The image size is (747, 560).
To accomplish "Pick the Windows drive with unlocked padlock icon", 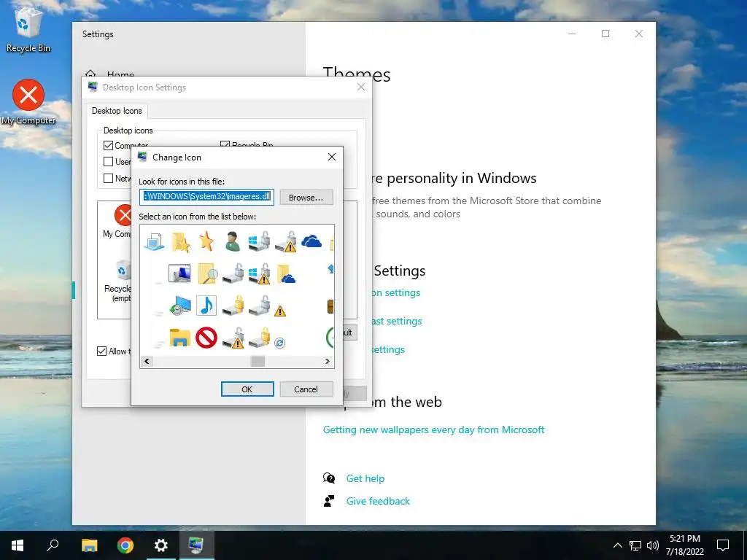I will click(x=259, y=241).
